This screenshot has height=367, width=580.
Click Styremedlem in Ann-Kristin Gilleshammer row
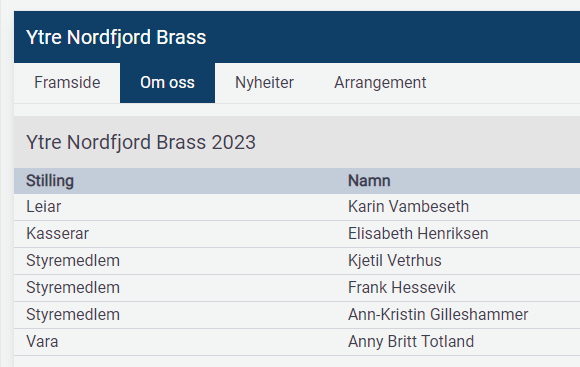tap(73, 314)
